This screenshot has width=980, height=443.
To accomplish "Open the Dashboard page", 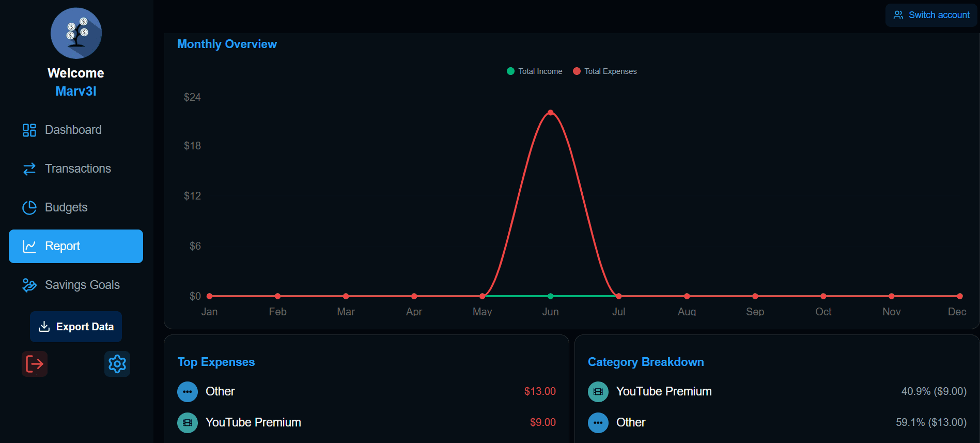I will 76,130.
